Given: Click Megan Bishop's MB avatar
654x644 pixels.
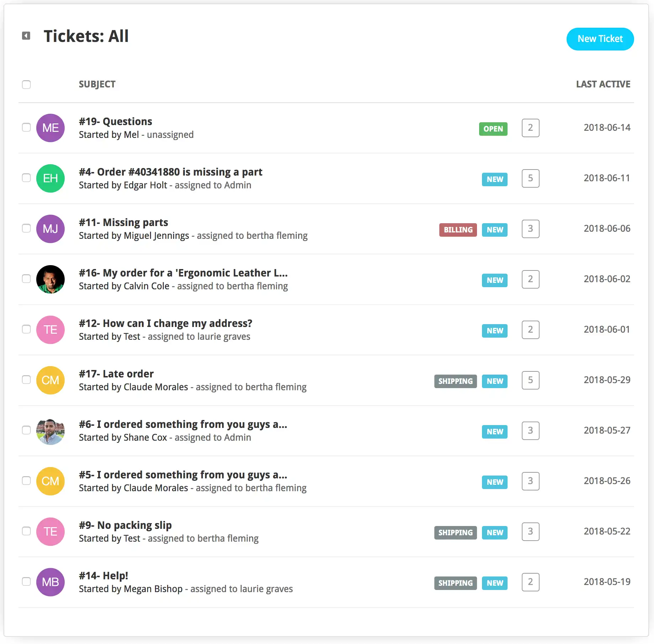Looking at the screenshot, I should 50,582.
